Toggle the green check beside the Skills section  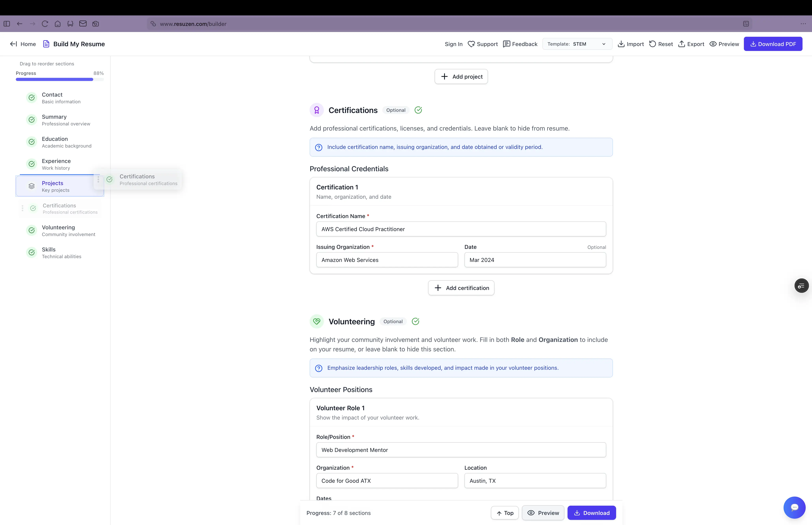(x=31, y=252)
